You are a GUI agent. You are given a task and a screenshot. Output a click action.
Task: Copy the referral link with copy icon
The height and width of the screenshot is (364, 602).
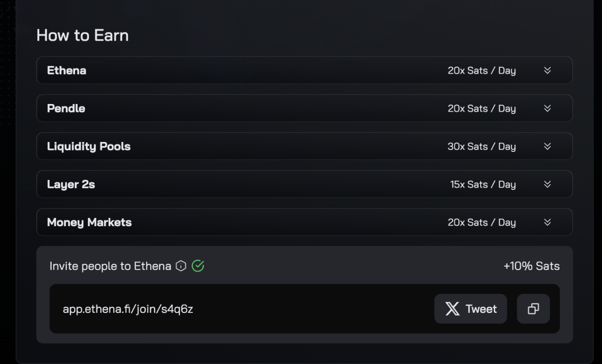tap(533, 309)
